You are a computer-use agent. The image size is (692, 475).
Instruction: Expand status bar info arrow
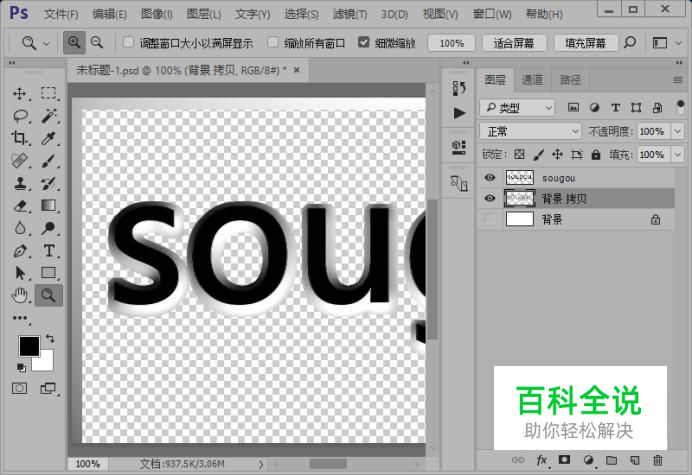pyautogui.click(x=261, y=464)
